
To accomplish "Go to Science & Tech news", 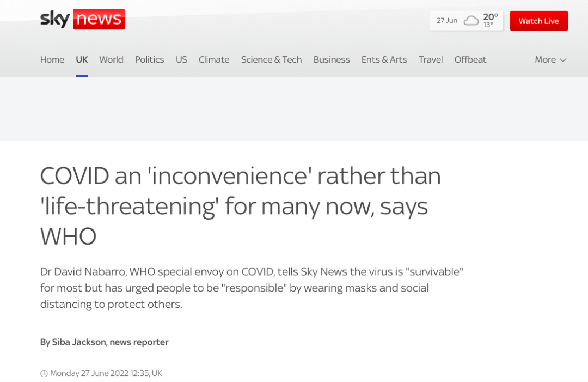I will (271, 60).
